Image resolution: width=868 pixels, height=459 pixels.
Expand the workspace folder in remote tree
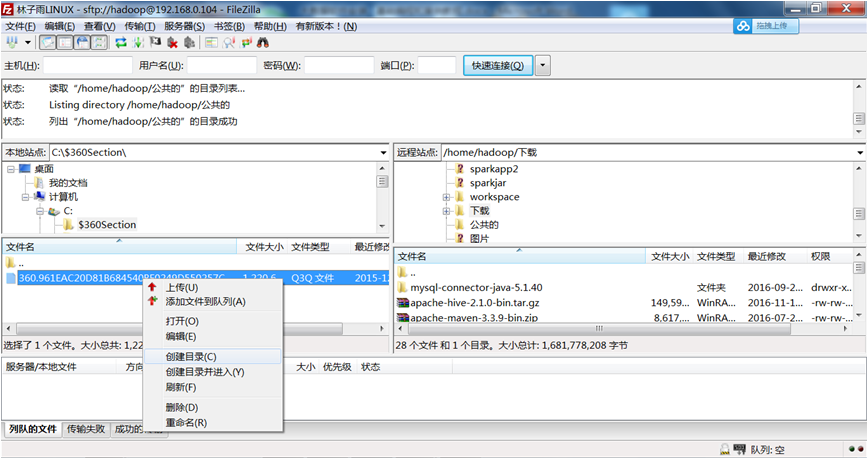click(x=447, y=197)
